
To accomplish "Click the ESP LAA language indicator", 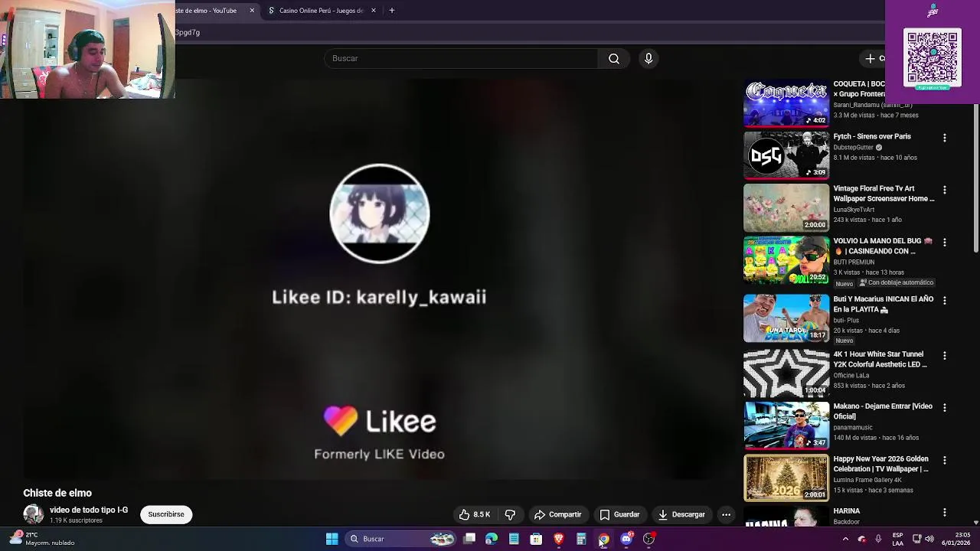I will [x=897, y=540].
